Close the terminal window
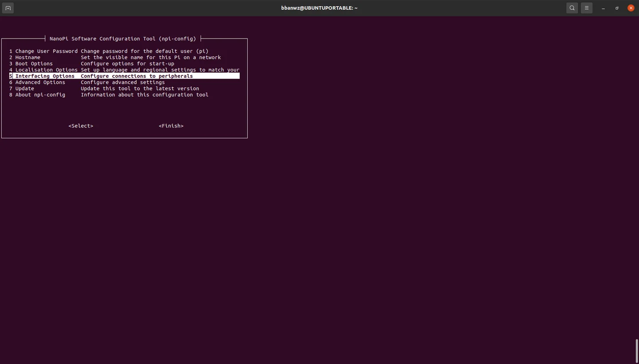Image resolution: width=639 pixels, height=364 pixels. [631, 8]
